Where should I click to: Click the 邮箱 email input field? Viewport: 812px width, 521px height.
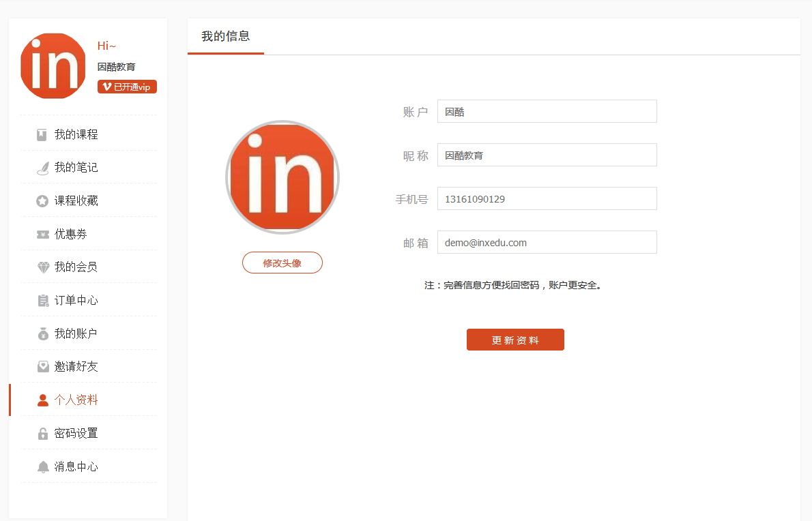click(547, 242)
